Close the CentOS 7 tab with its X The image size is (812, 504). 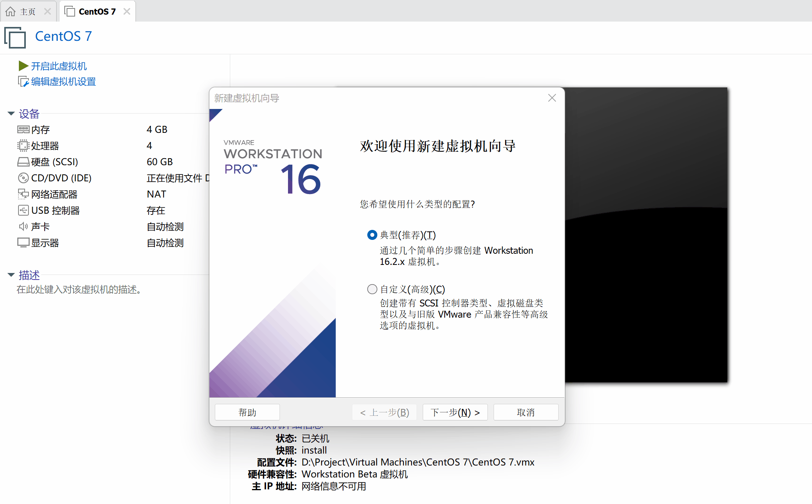point(127,12)
